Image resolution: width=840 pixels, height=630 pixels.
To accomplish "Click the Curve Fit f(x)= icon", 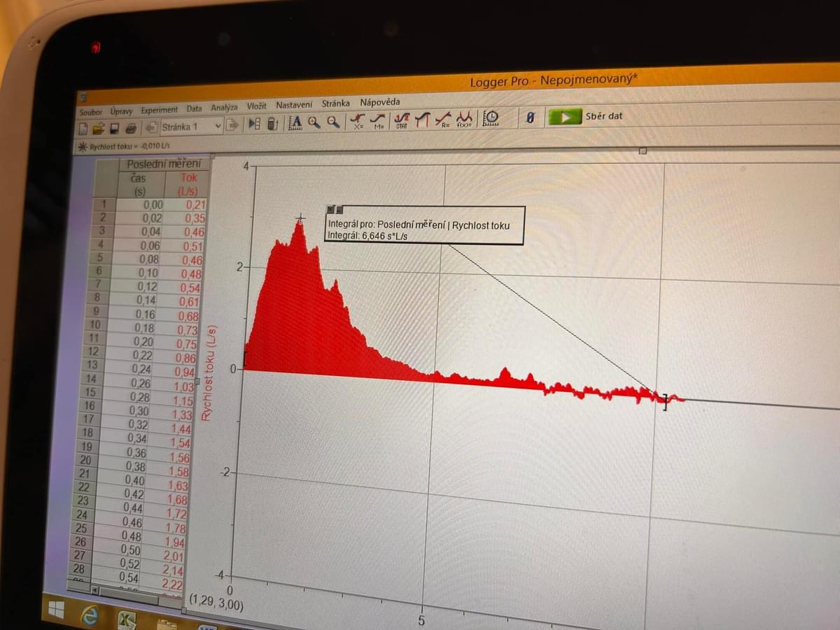I will point(464,120).
